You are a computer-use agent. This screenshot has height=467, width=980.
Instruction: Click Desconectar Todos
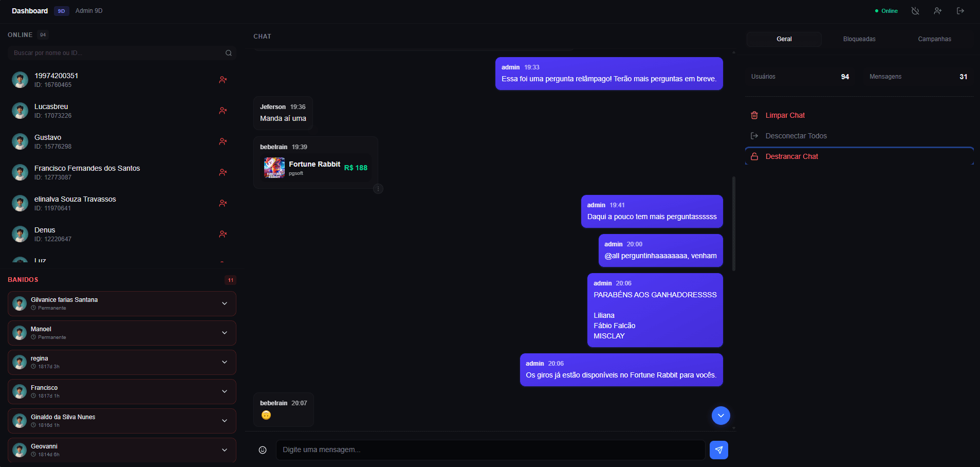(x=796, y=136)
